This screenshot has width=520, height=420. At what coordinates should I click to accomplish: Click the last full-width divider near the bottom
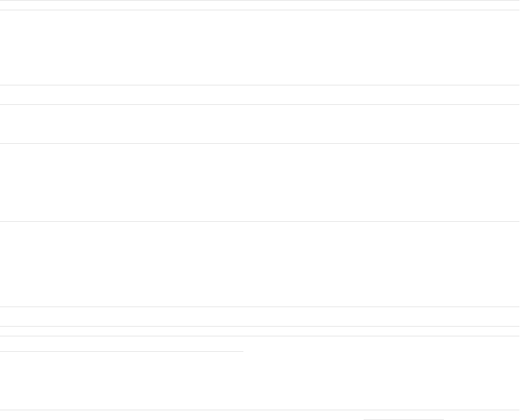tap(259, 410)
